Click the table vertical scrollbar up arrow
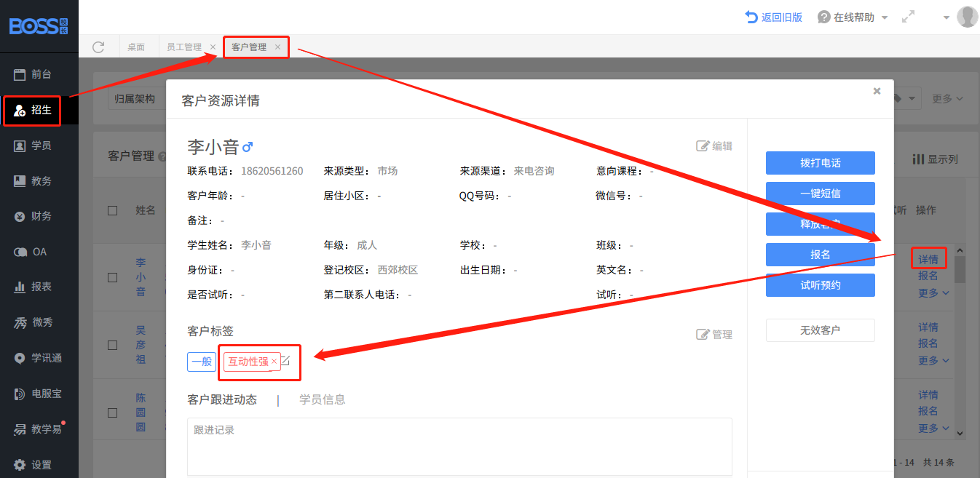Image resolution: width=980 pixels, height=478 pixels. 960,250
